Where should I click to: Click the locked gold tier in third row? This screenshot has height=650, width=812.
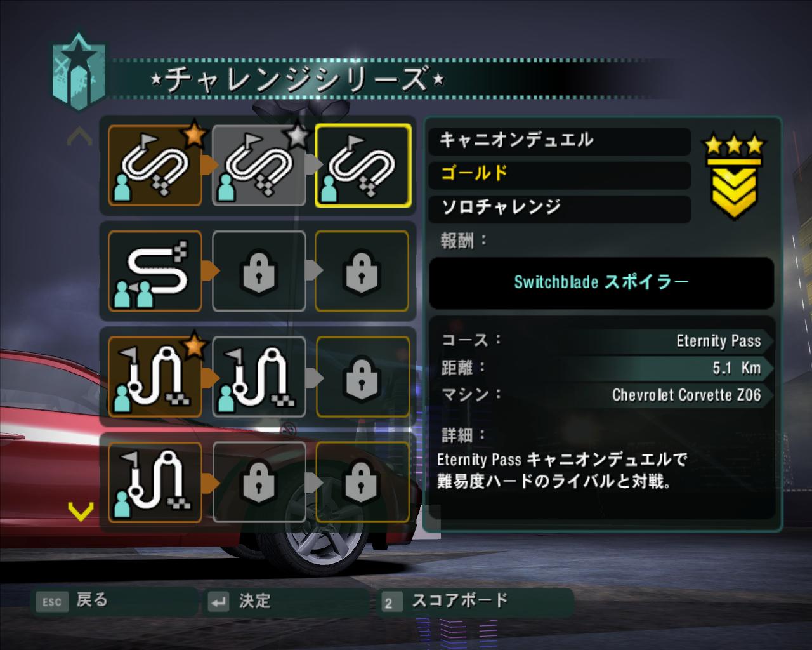click(x=362, y=377)
